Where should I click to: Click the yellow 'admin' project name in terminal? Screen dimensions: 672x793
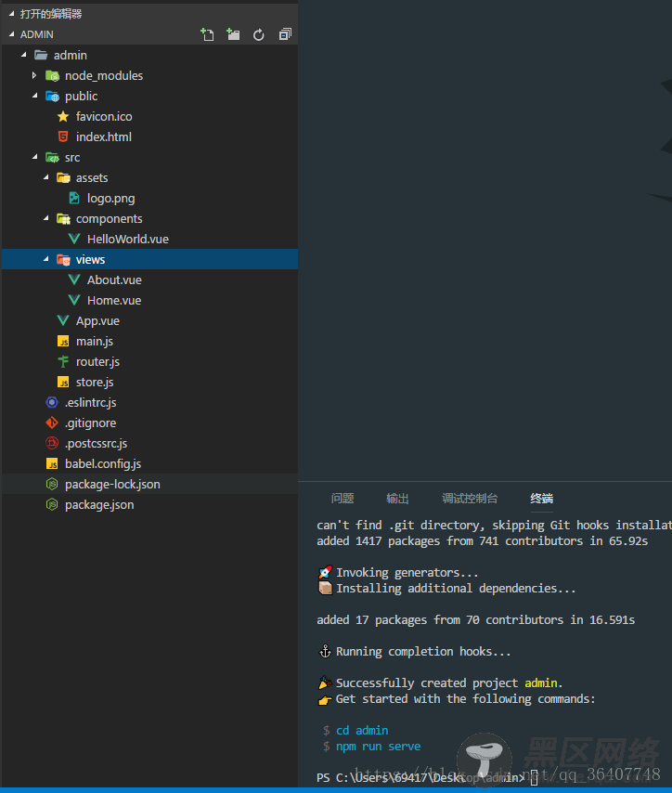click(540, 683)
